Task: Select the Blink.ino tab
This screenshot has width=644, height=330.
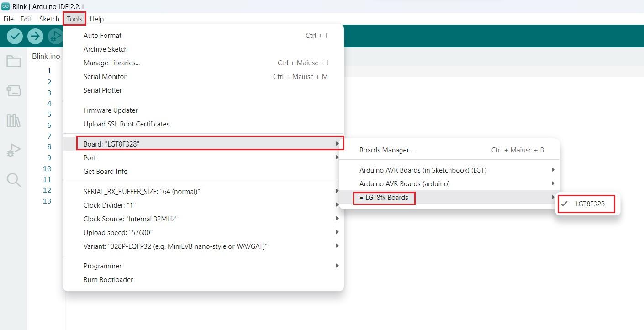Action: pos(46,56)
